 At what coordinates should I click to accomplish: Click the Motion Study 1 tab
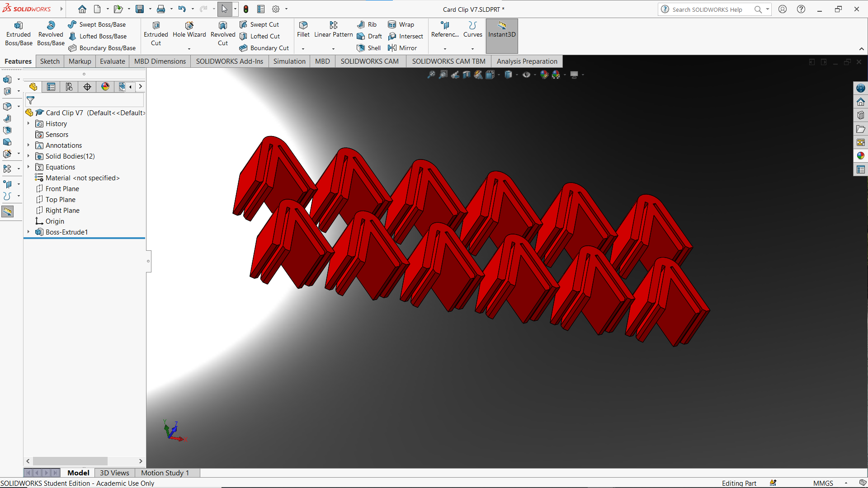165,473
